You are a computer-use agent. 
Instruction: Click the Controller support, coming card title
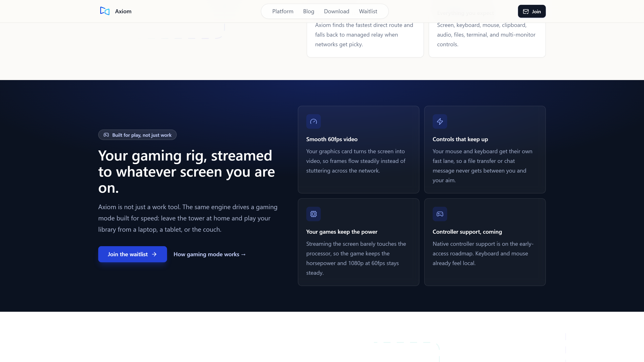pos(467,232)
